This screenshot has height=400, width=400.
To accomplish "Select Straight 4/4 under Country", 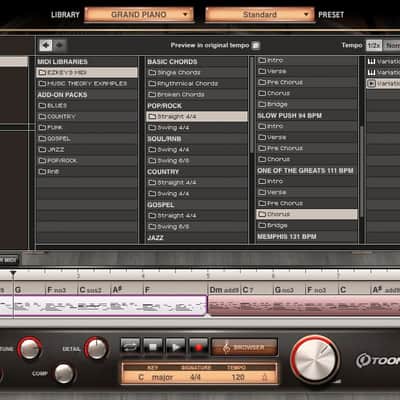I will pos(197,182).
